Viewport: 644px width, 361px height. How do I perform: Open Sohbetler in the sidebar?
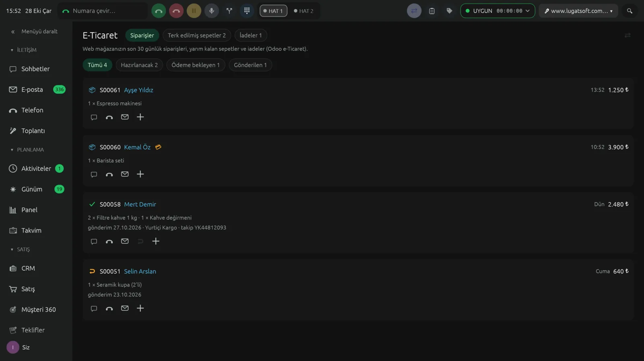coord(36,69)
